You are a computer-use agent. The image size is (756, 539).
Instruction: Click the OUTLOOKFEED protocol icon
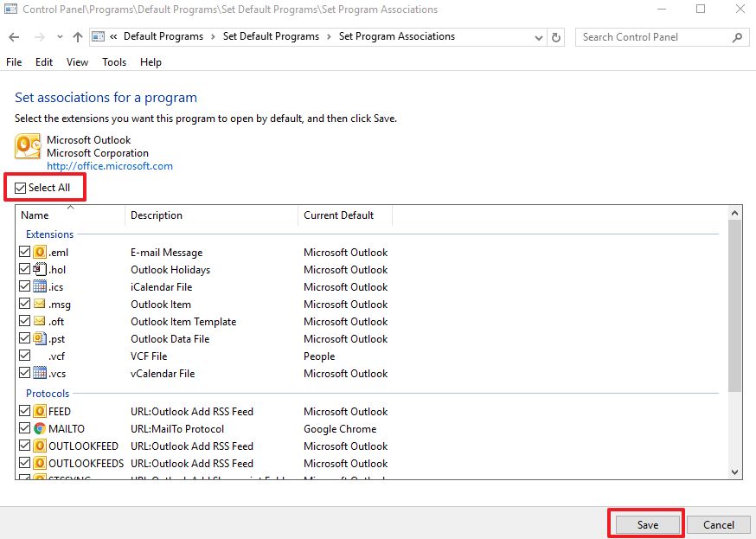click(x=40, y=446)
